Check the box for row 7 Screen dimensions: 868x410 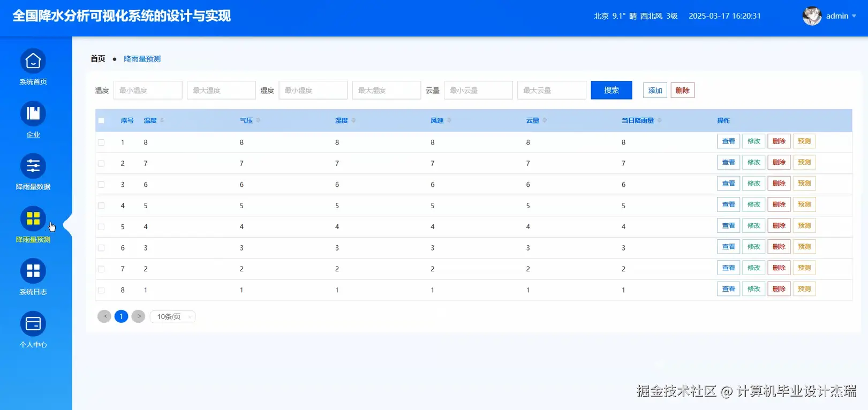point(101,269)
